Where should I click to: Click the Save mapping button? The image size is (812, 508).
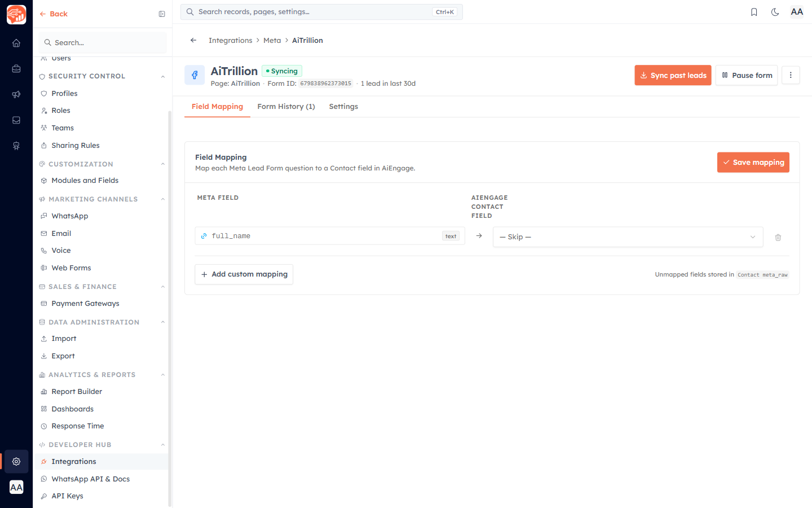point(753,163)
